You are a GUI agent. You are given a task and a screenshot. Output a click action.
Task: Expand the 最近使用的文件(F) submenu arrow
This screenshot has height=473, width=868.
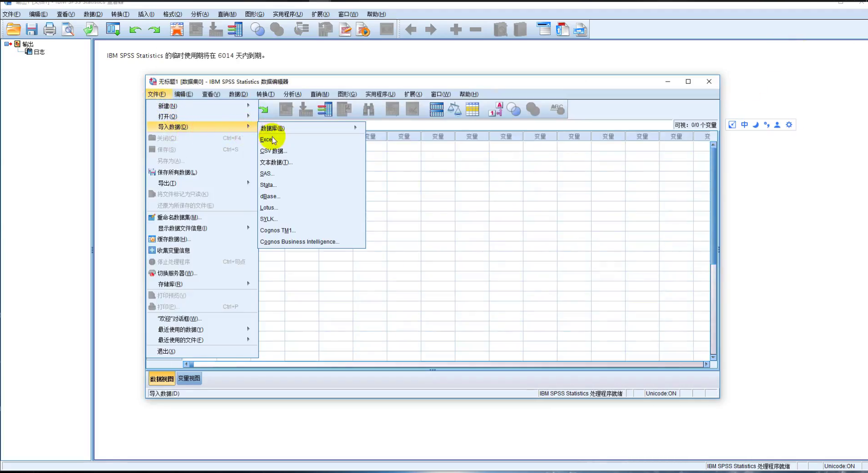point(248,339)
